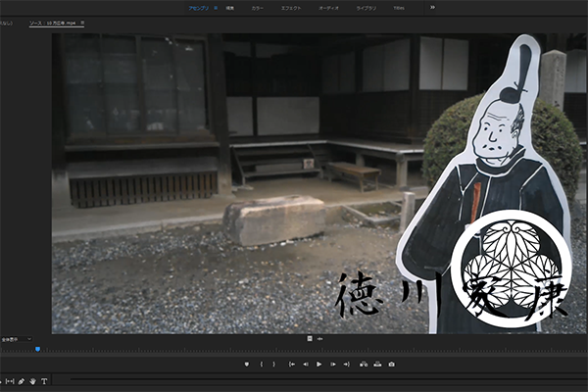Switch to the オーディオ workspace tab
The image size is (588, 392).
[x=328, y=8]
